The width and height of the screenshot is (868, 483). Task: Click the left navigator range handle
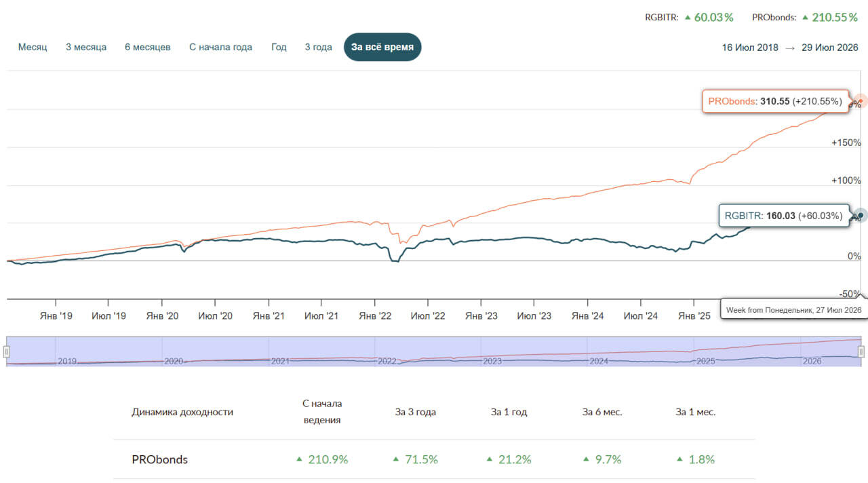[x=7, y=351]
